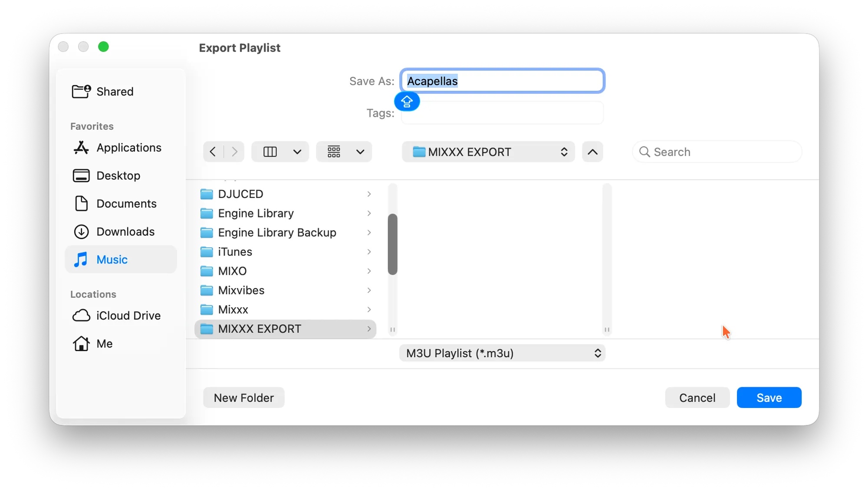Select the Shared sidebar item
868x490 pixels.
(115, 92)
